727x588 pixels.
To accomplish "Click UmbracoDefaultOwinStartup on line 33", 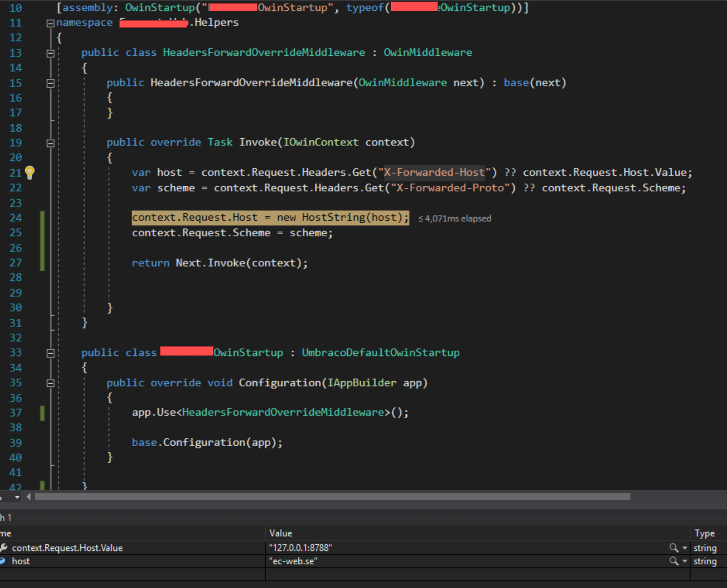I will [x=380, y=353].
